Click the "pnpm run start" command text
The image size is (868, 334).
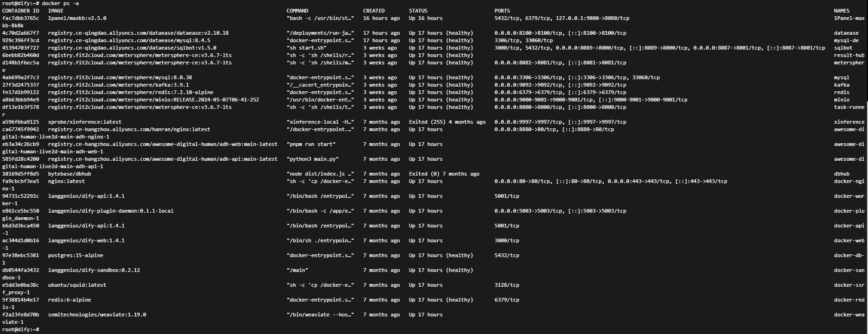click(311, 144)
